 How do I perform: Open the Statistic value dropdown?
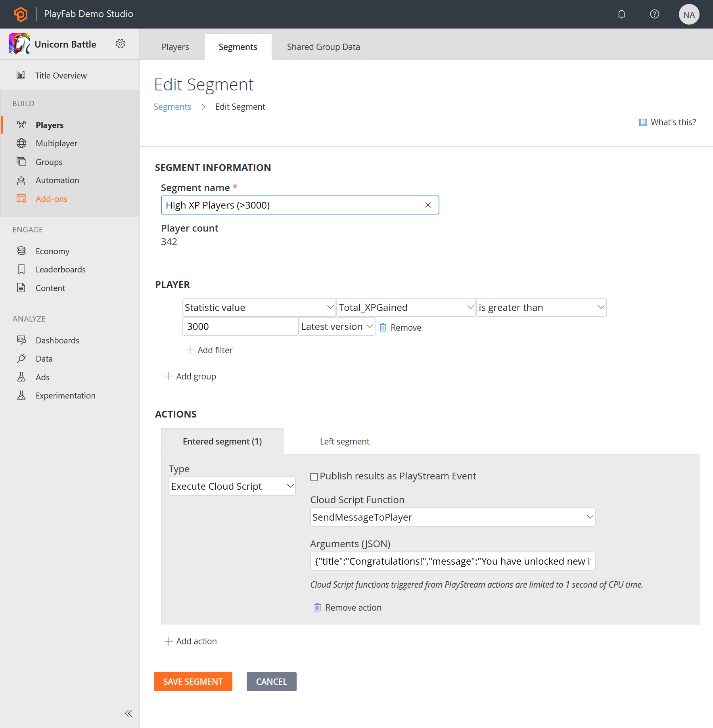259,307
